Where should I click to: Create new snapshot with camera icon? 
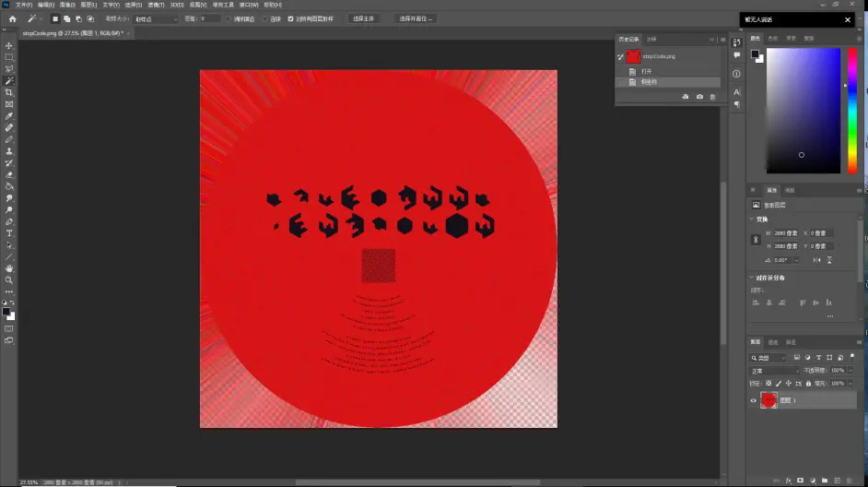pos(699,97)
